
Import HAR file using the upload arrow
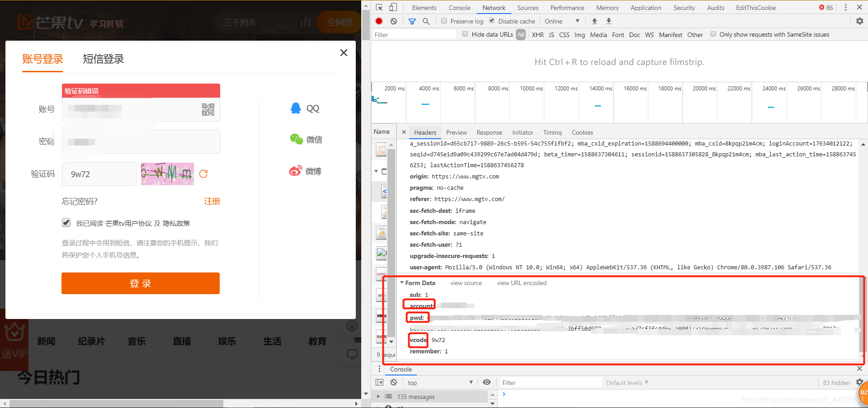click(594, 21)
